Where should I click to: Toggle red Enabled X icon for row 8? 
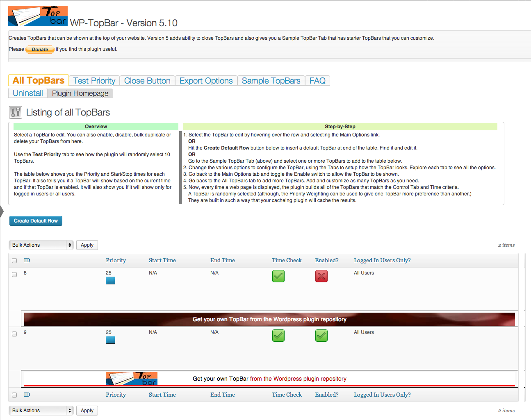point(321,276)
